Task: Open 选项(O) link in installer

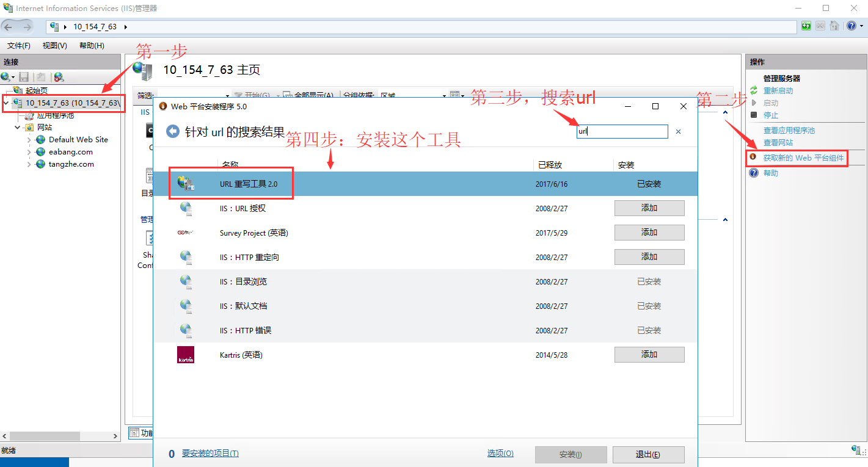Action: (x=500, y=454)
